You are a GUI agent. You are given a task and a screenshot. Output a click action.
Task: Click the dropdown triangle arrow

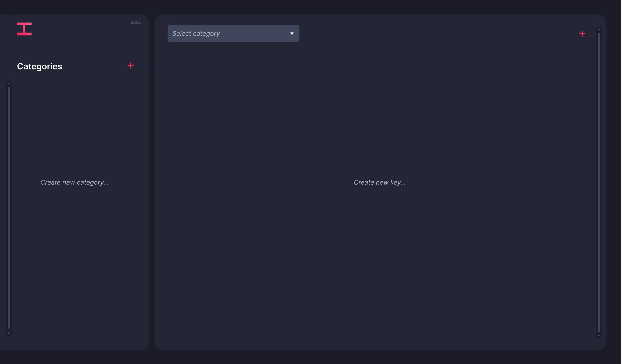[x=292, y=34]
